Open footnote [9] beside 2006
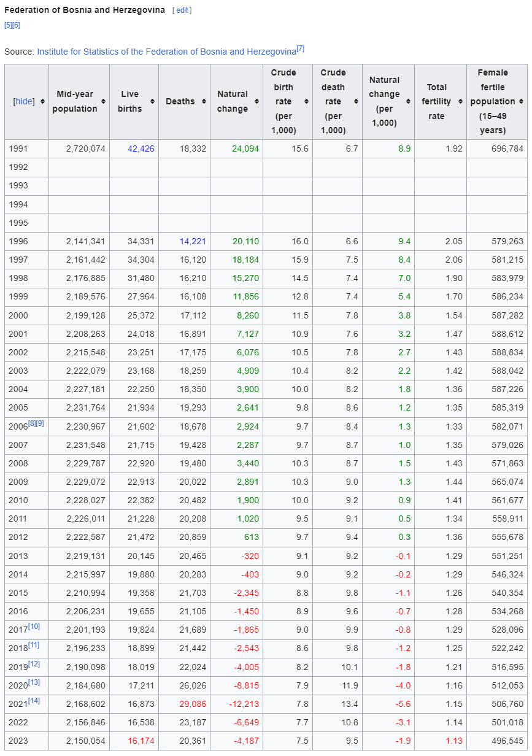The image size is (532, 756). pos(40,423)
